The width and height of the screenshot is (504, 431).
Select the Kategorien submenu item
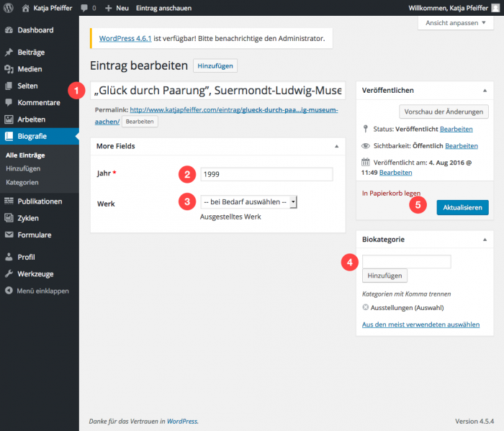[22, 183]
